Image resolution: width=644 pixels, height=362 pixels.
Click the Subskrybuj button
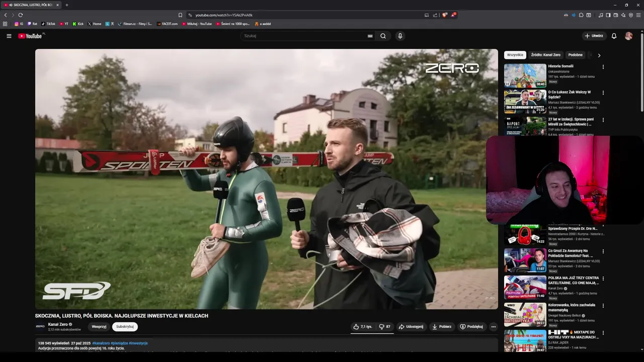click(x=125, y=327)
